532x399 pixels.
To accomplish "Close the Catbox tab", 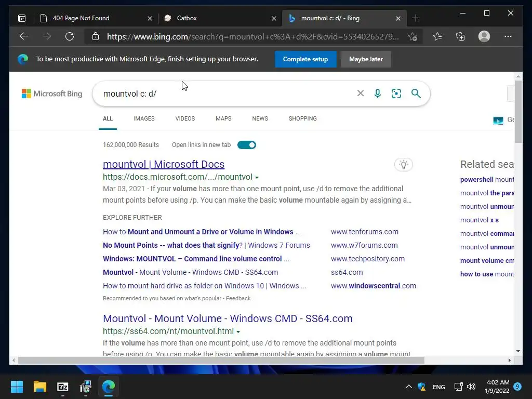I will pyautogui.click(x=274, y=19).
